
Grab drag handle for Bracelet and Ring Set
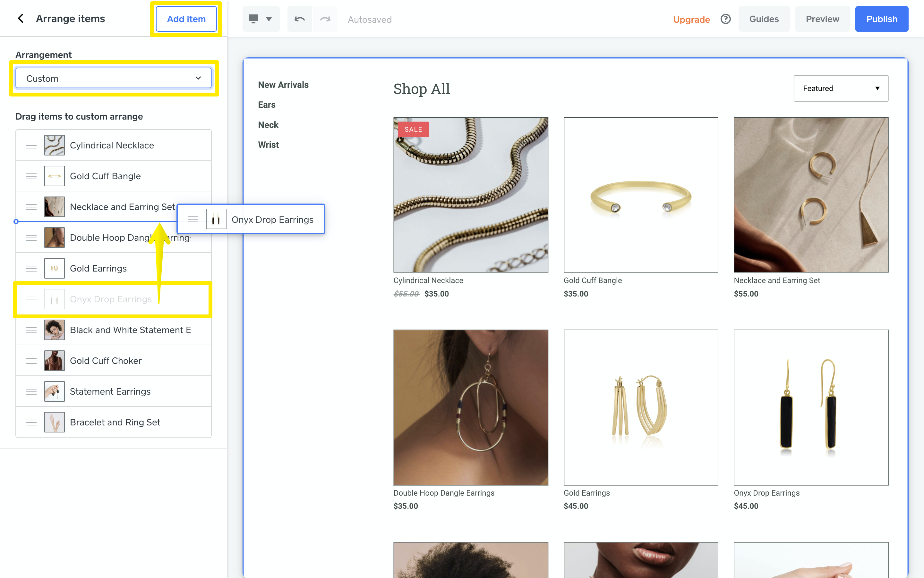tap(31, 422)
